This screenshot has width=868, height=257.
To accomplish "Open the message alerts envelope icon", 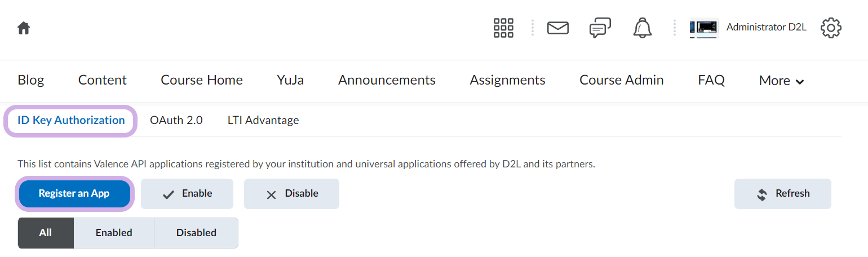I will click(x=557, y=28).
